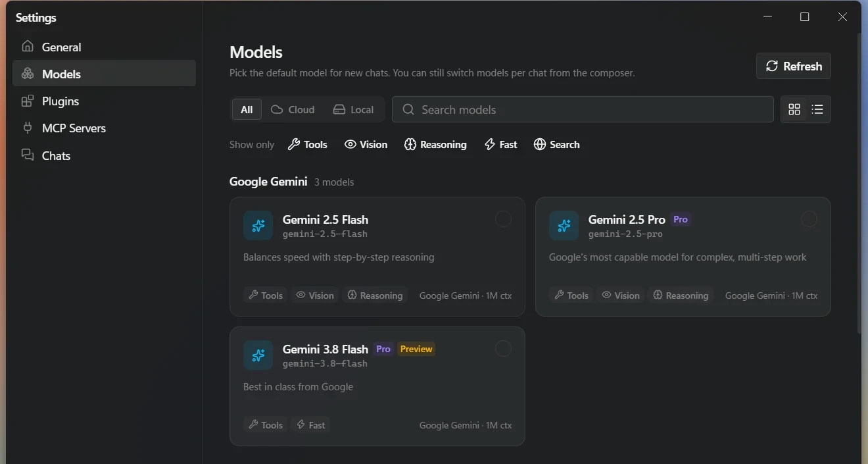
Task: Toggle the Fast capability filter
Action: point(500,144)
